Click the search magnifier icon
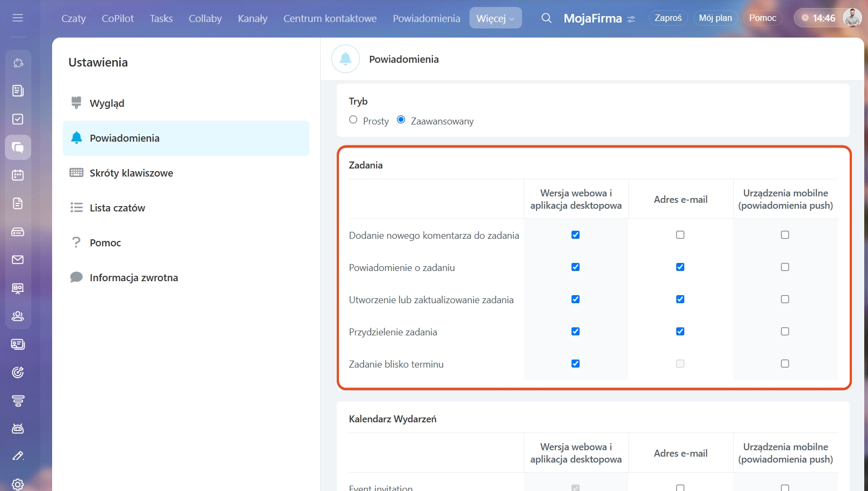This screenshot has height=491, width=868. (x=546, y=18)
